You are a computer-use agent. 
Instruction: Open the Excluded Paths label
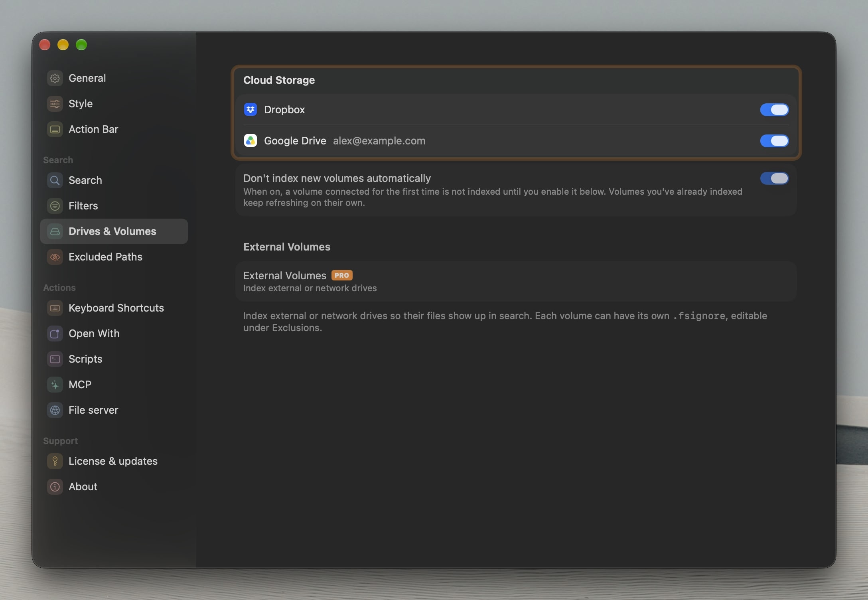coord(105,257)
